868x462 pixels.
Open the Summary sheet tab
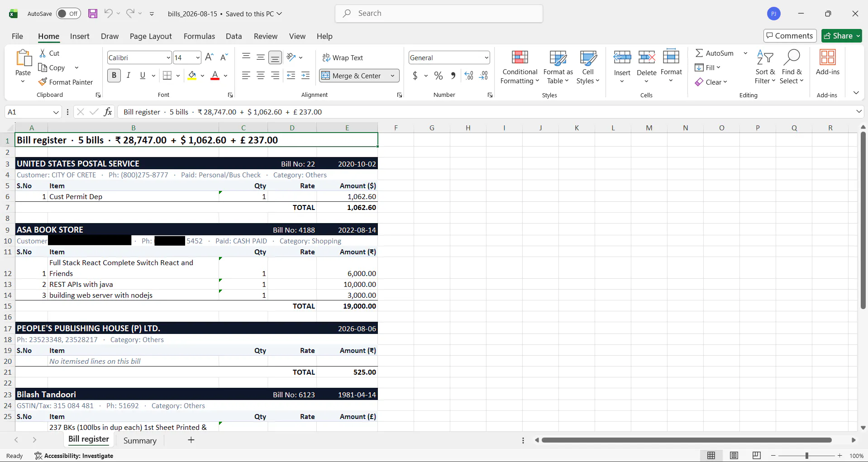click(140, 440)
